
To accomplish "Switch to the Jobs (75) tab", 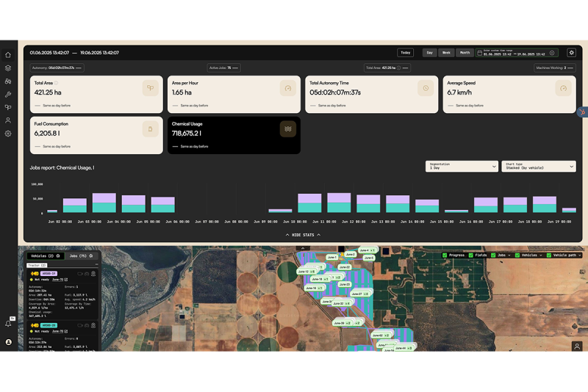I will (81, 256).
